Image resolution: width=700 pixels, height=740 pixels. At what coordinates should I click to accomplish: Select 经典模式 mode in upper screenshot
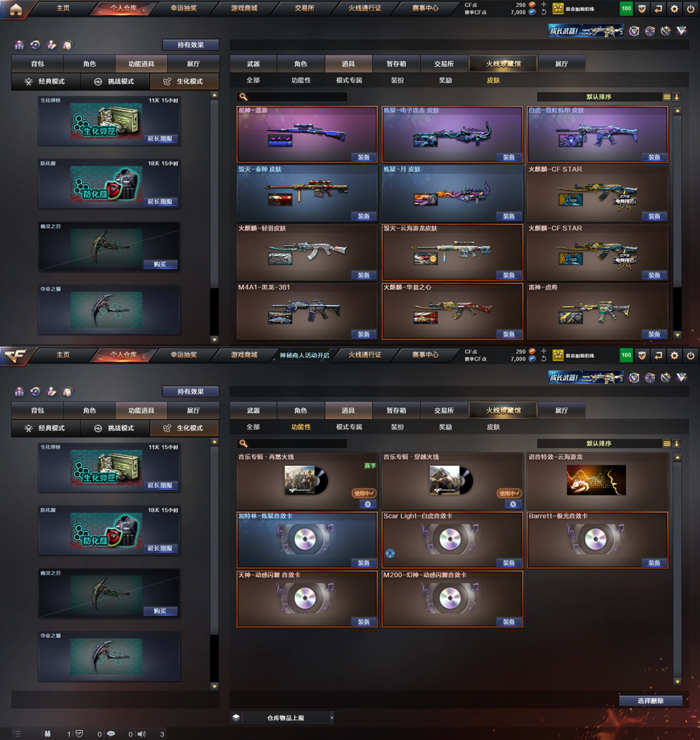coord(46,82)
